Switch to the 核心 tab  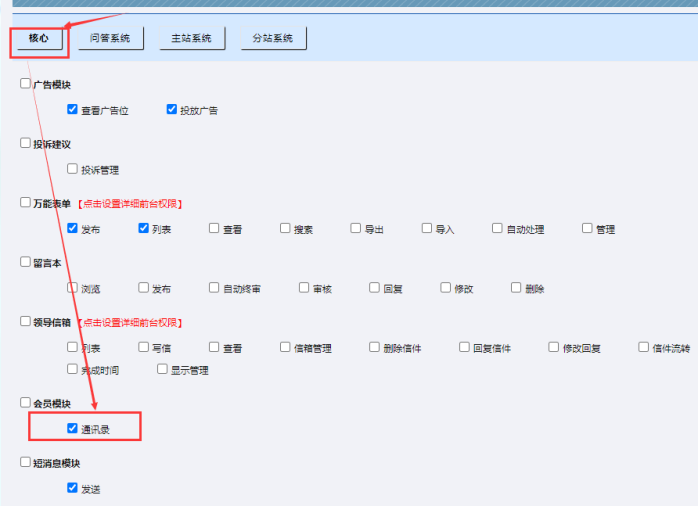[40, 38]
